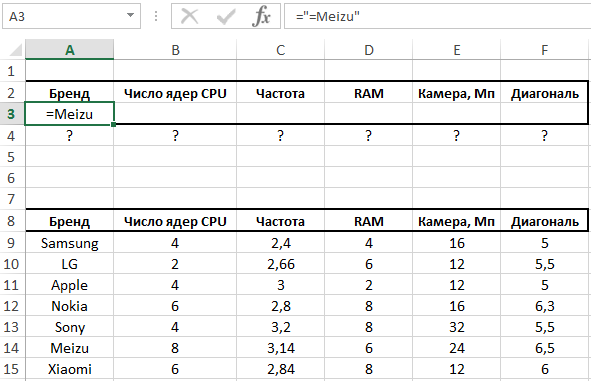Select row 5 header
Screen dimensions: 591x381
[11, 156]
